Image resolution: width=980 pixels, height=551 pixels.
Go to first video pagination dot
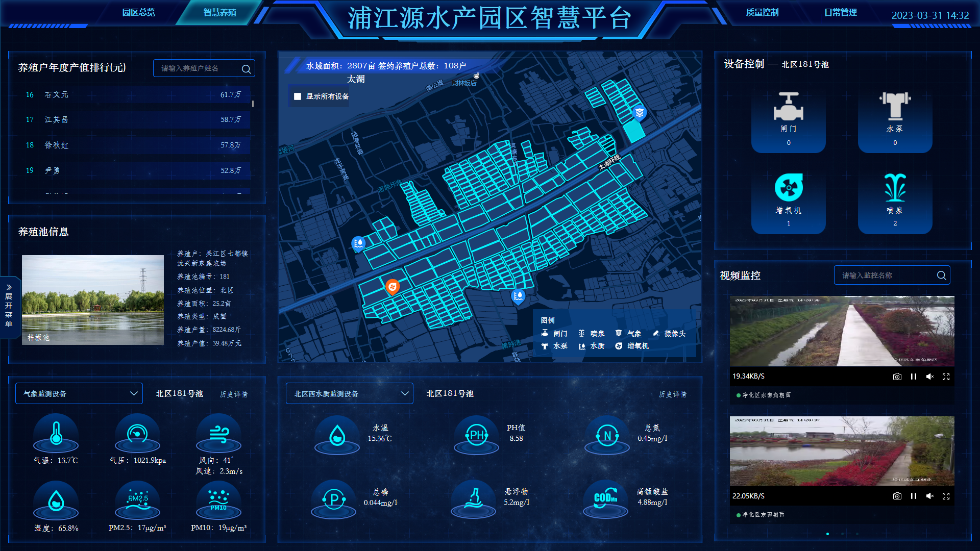827,534
